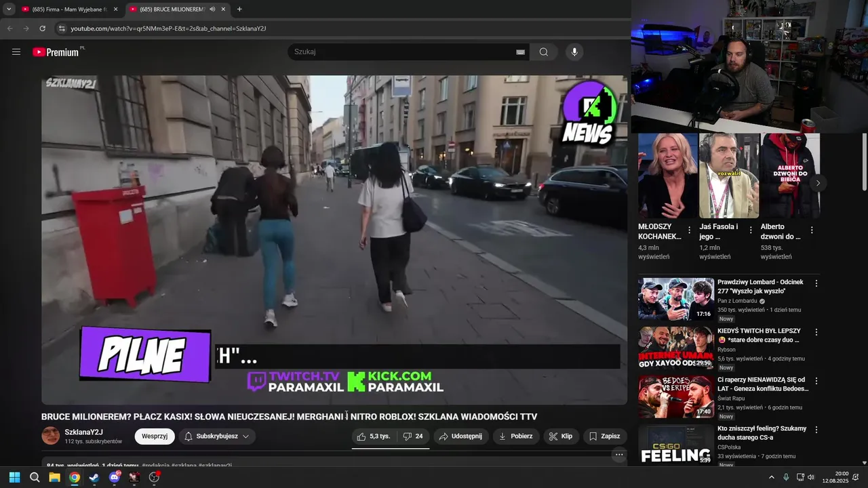Screen dimensions: 868x488
Task: Save video with Zapisz button
Action: click(x=605, y=436)
